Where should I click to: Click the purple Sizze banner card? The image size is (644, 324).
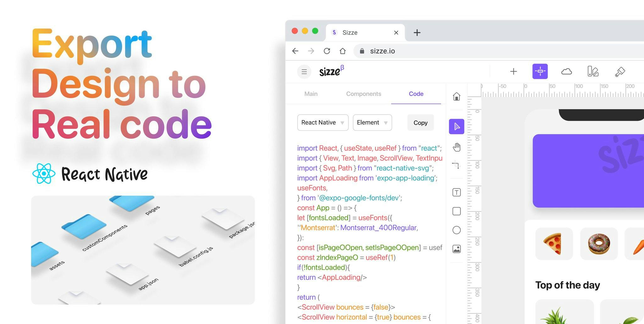click(588, 171)
